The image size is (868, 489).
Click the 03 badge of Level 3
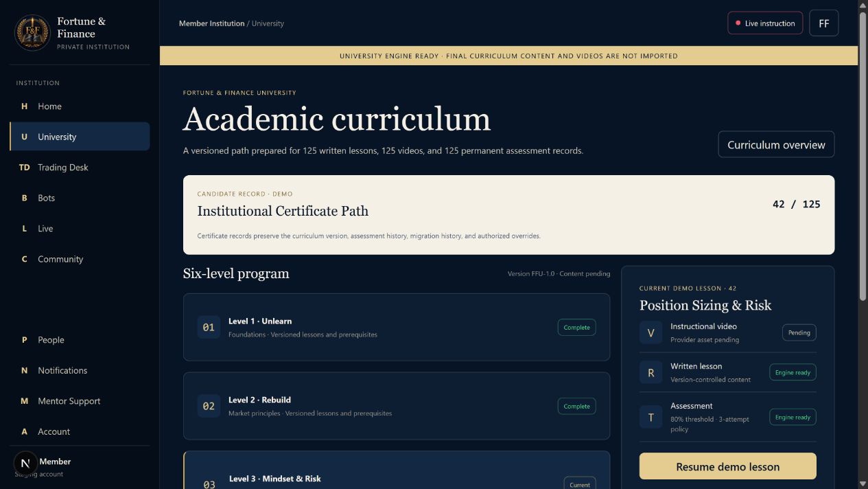point(209,484)
